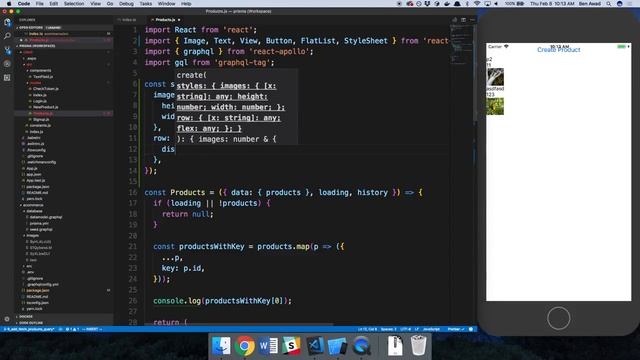Open the Explorer view in activity bar
Screen dimensions: 640x360
click(x=7, y=23)
